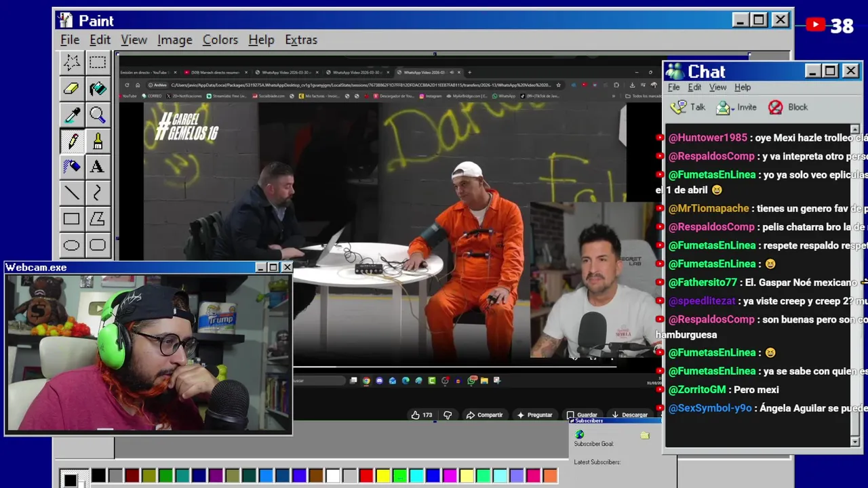Open the Instagram bookmark in browser
Screen dimensions: 868x488
431,96
